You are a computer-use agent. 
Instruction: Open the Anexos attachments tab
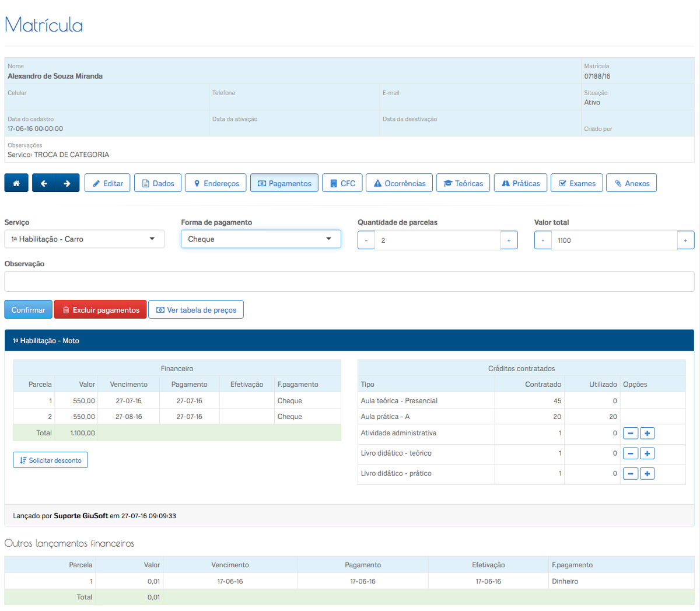(x=631, y=183)
